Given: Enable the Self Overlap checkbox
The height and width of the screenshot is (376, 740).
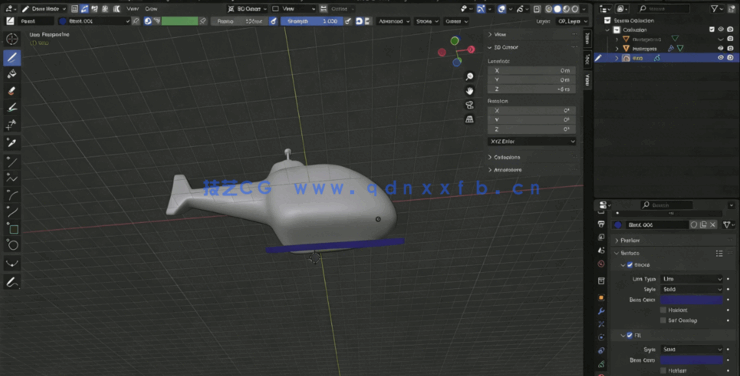Looking at the screenshot, I should (x=663, y=320).
